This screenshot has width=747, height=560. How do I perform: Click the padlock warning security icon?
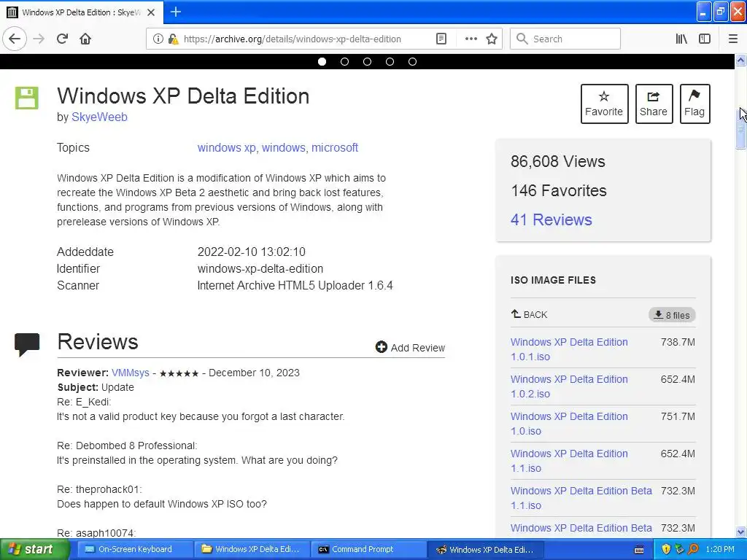tap(174, 39)
